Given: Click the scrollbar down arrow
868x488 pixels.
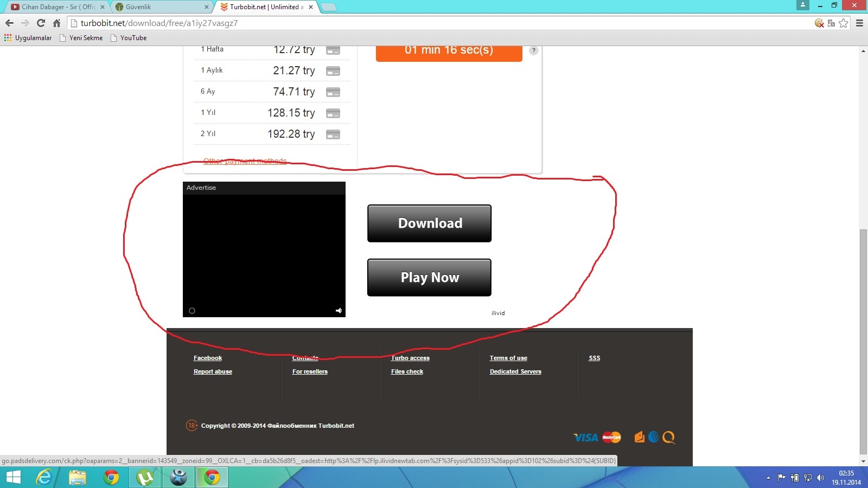Looking at the screenshot, I should click(x=863, y=461).
